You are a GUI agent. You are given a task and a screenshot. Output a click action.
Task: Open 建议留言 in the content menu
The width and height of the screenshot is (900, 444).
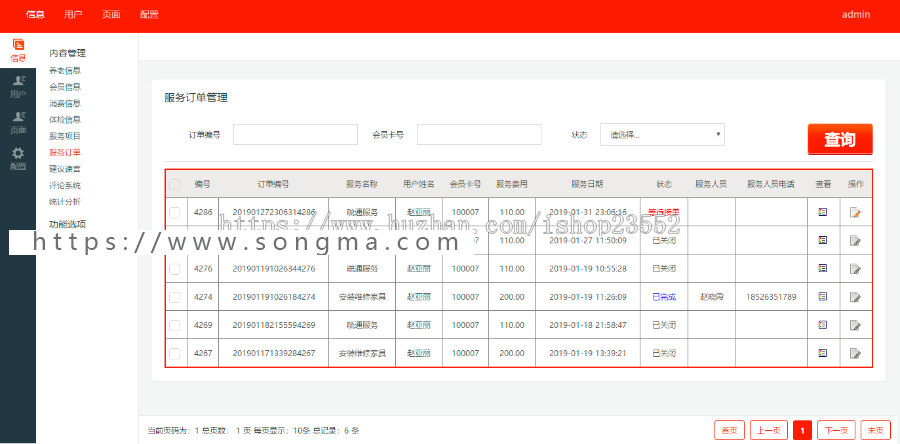pos(65,169)
